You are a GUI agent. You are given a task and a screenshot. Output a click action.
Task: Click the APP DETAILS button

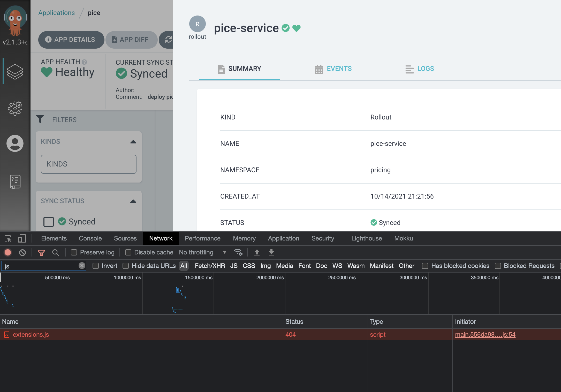click(71, 40)
